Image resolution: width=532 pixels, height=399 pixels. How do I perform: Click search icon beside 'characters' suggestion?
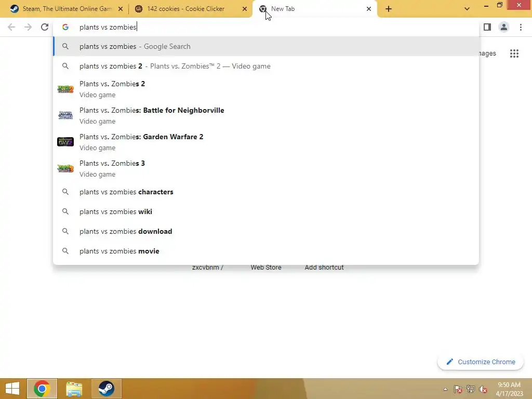point(65,192)
